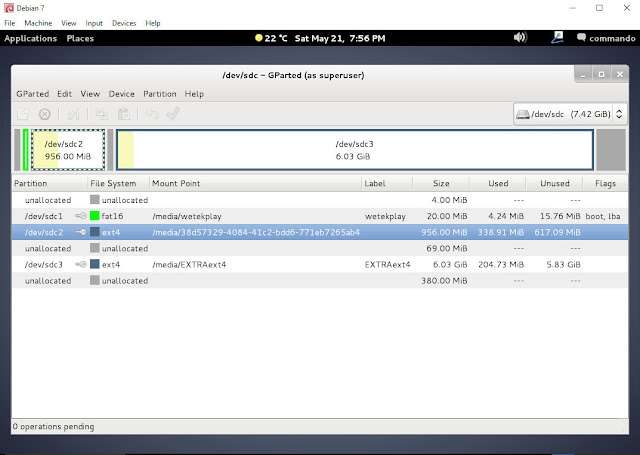Open the VirtualBox Help menu

(x=153, y=23)
